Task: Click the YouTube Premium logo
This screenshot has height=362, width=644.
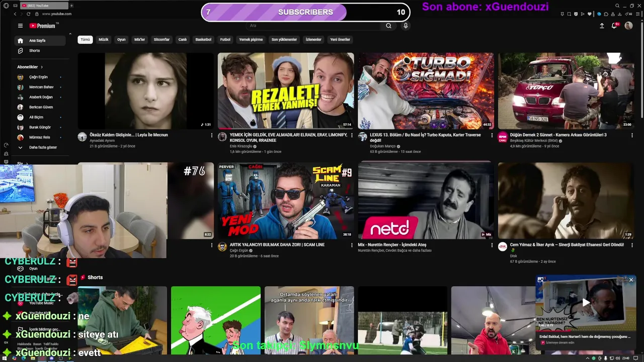Action: tap(43, 26)
